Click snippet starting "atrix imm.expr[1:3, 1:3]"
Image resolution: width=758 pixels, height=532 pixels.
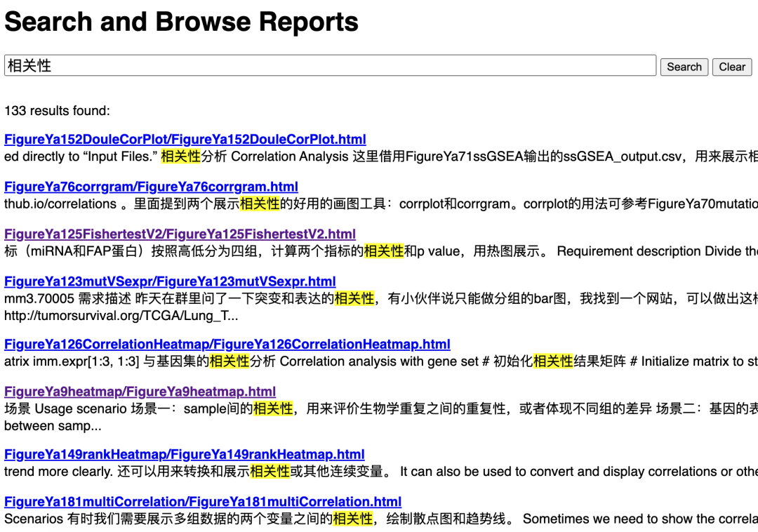[x=381, y=361]
